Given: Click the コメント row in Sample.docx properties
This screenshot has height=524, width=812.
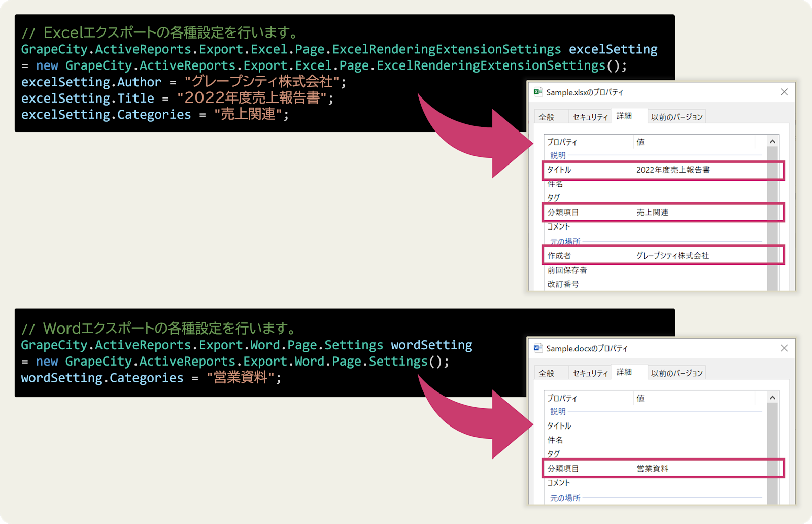Looking at the screenshot, I should click(x=656, y=482).
